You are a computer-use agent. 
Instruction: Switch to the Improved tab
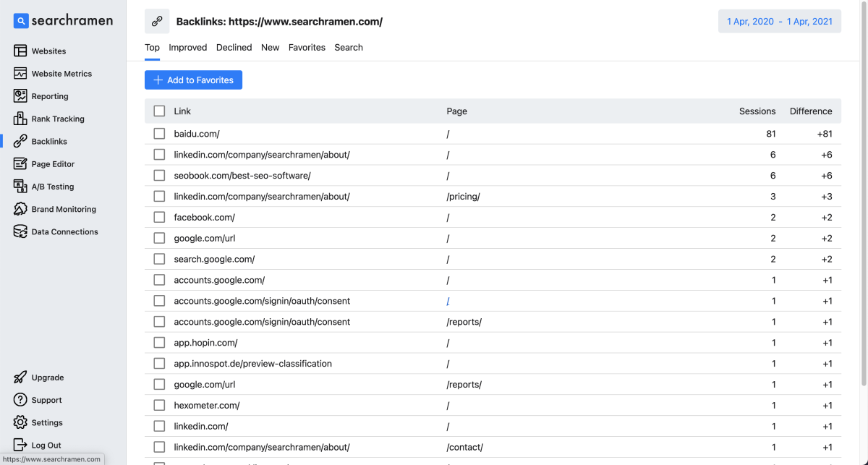[x=188, y=48]
